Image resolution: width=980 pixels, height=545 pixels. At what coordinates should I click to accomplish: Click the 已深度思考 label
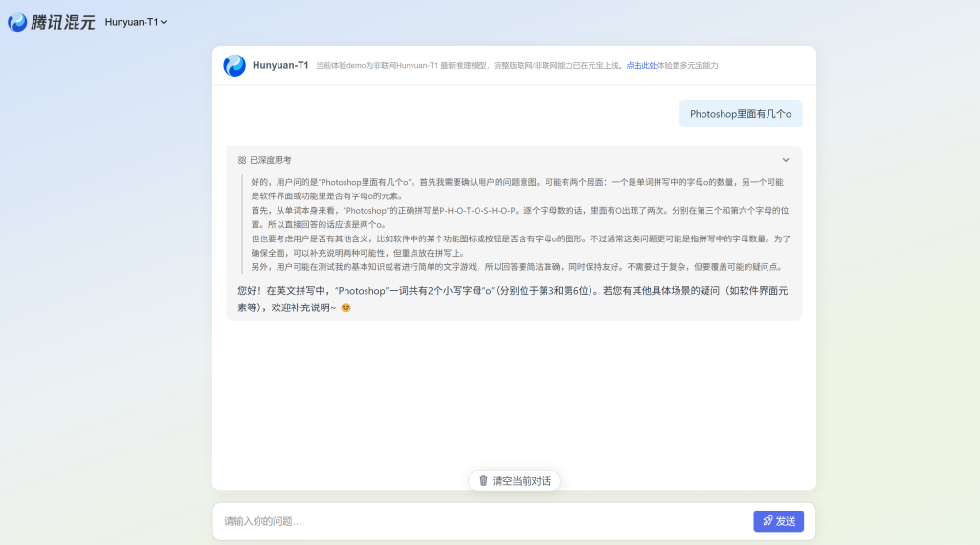pyautogui.click(x=271, y=160)
